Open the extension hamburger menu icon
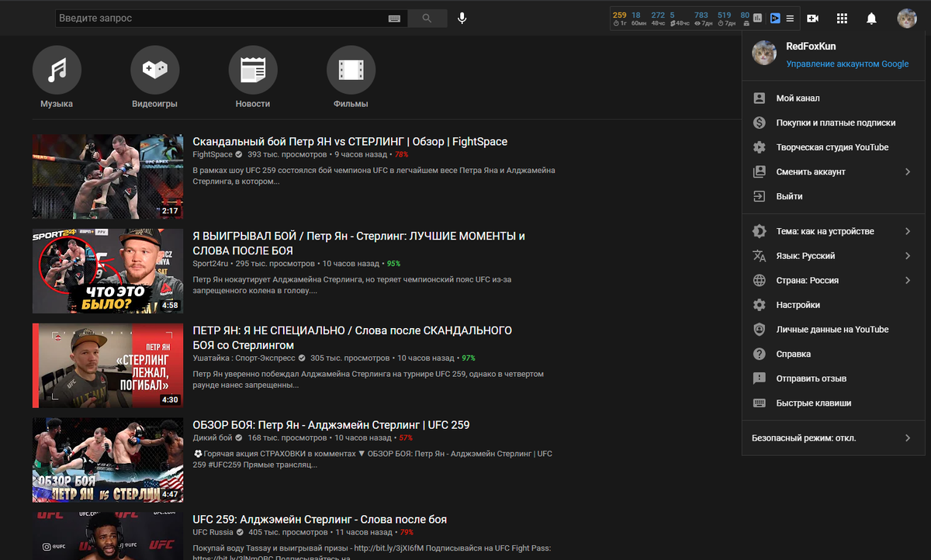Image resolution: width=931 pixels, height=560 pixels. (x=790, y=18)
